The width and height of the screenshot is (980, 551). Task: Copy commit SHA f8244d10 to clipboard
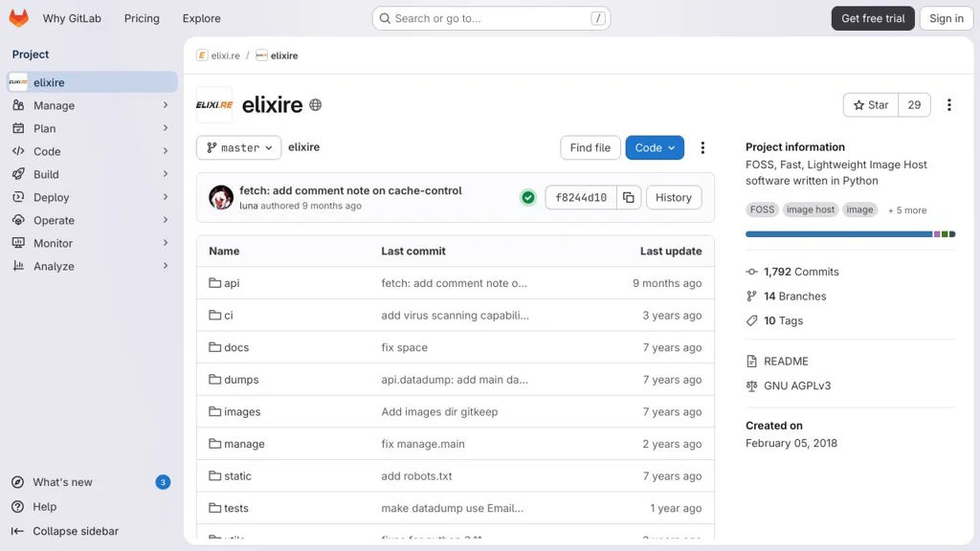coord(628,197)
